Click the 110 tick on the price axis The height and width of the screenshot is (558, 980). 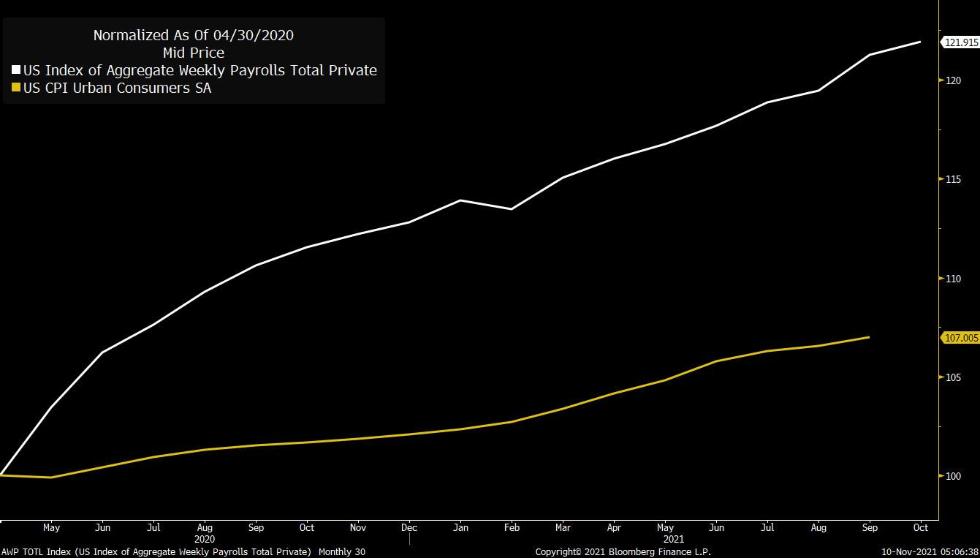tap(952, 279)
